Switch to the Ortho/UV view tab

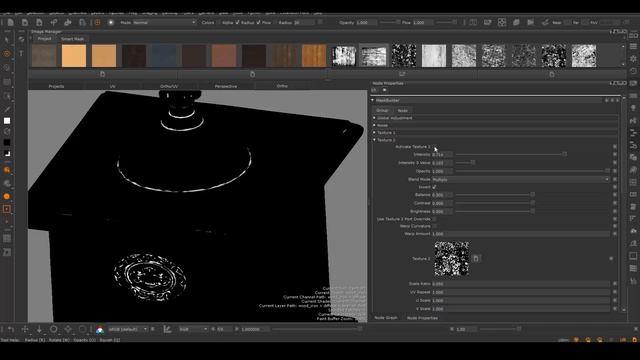169,86
